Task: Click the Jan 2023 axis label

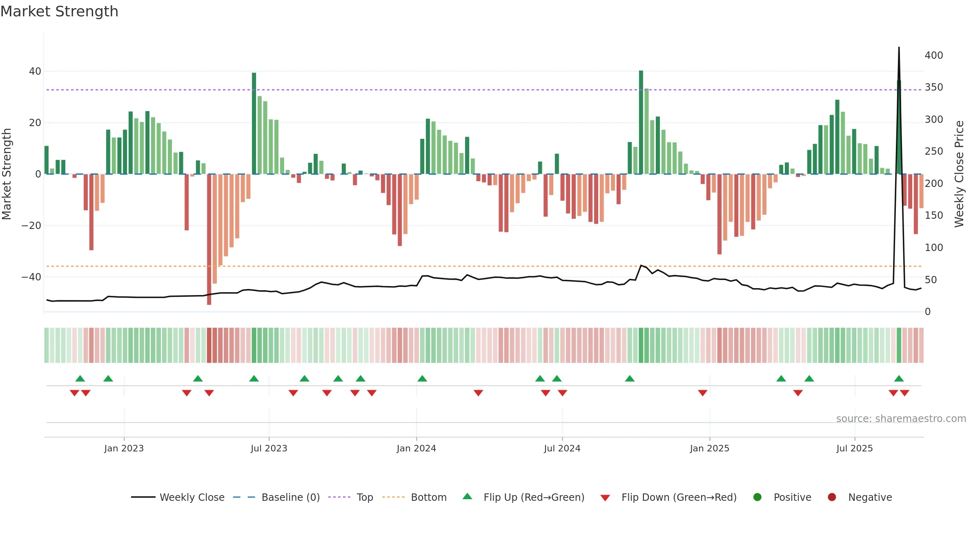Action: tap(124, 448)
